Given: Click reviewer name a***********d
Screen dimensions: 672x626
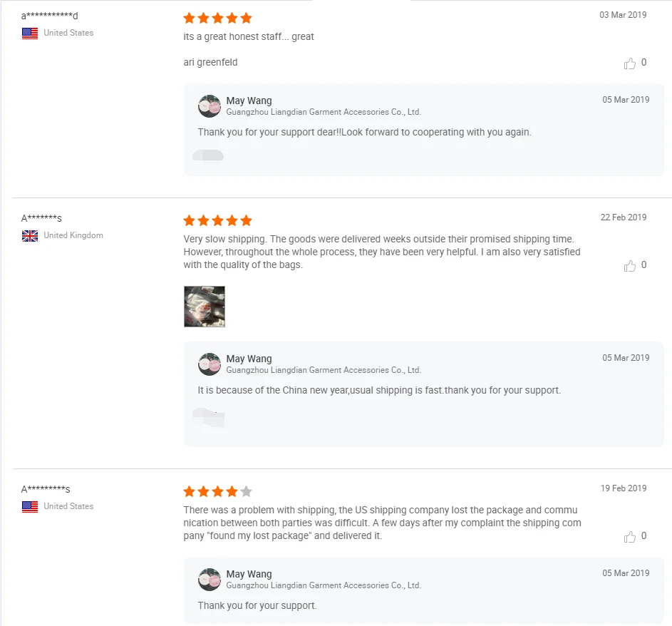Looking at the screenshot, I should [x=49, y=16].
